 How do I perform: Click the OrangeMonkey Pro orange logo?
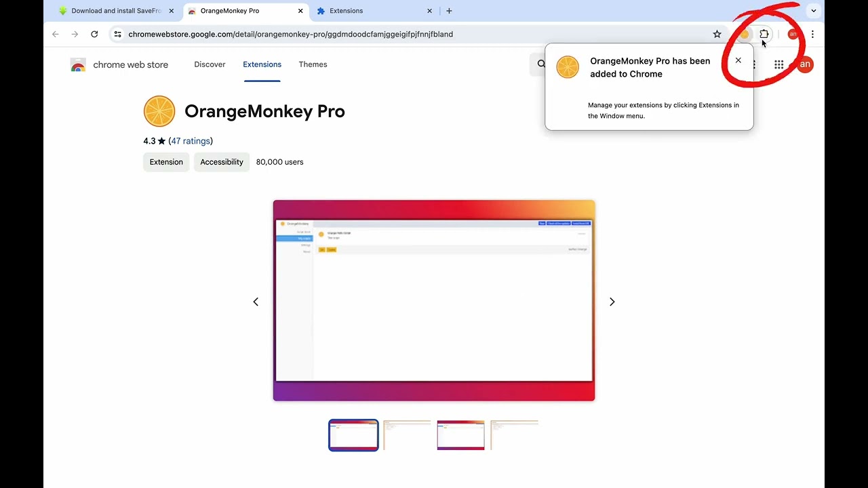pos(159,111)
